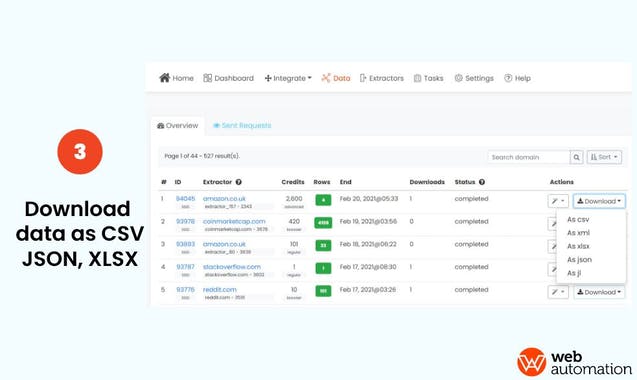
Task: Open the coinmarketcap.com extractor link
Action: pyautogui.click(x=234, y=221)
